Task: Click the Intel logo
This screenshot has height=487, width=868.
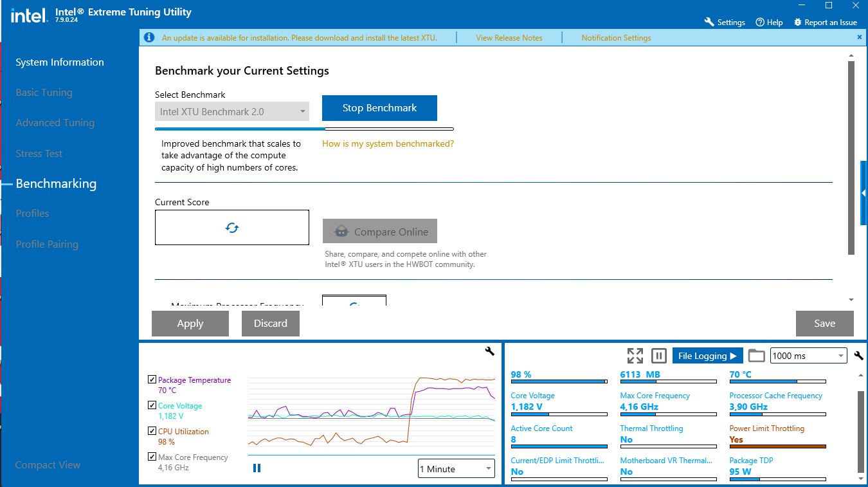Action: (29, 15)
